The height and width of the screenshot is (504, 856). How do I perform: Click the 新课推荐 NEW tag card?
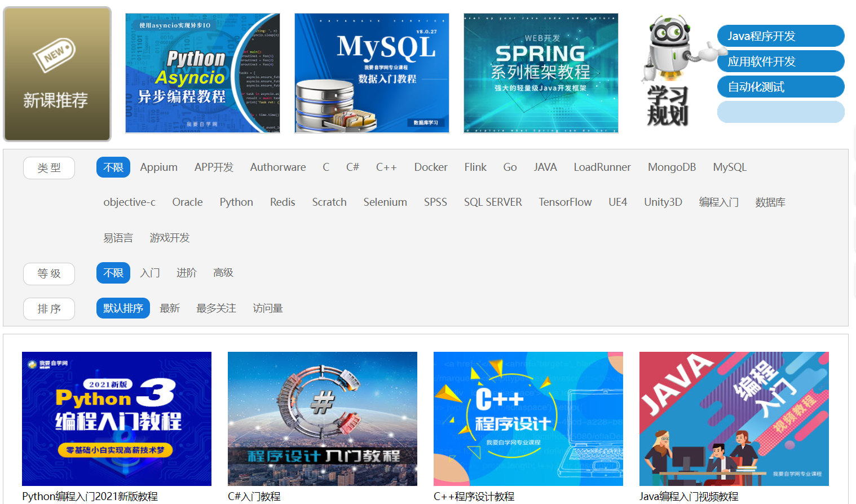click(x=57, y=74)
